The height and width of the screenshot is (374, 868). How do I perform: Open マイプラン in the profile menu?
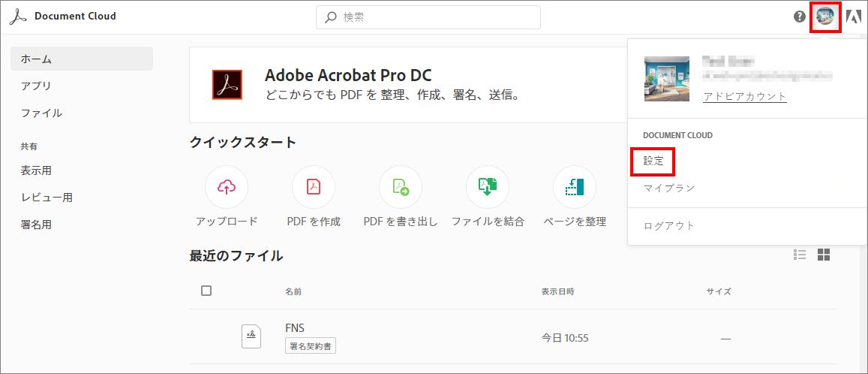pyautogui.click(x=668, y=189)
